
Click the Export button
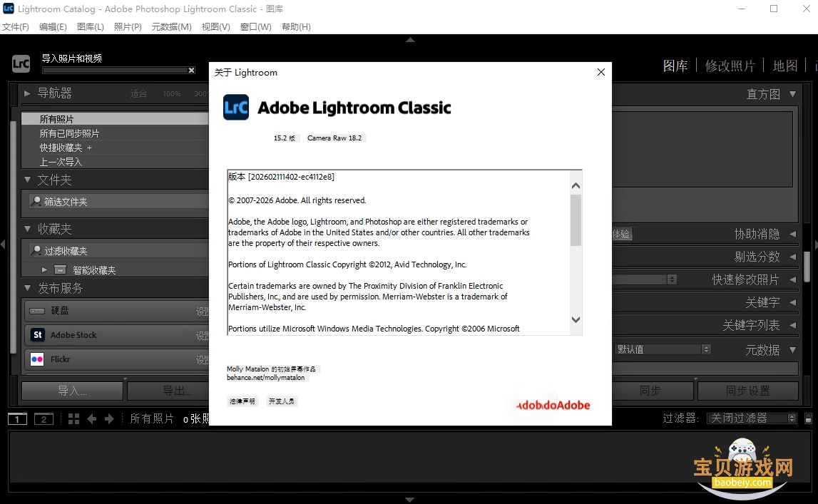(168, 391)
